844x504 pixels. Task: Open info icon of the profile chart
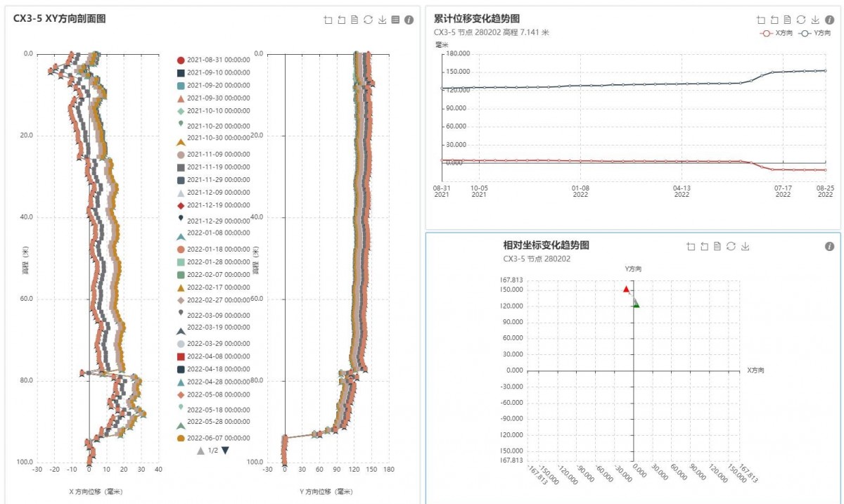[x=409, y=20]
